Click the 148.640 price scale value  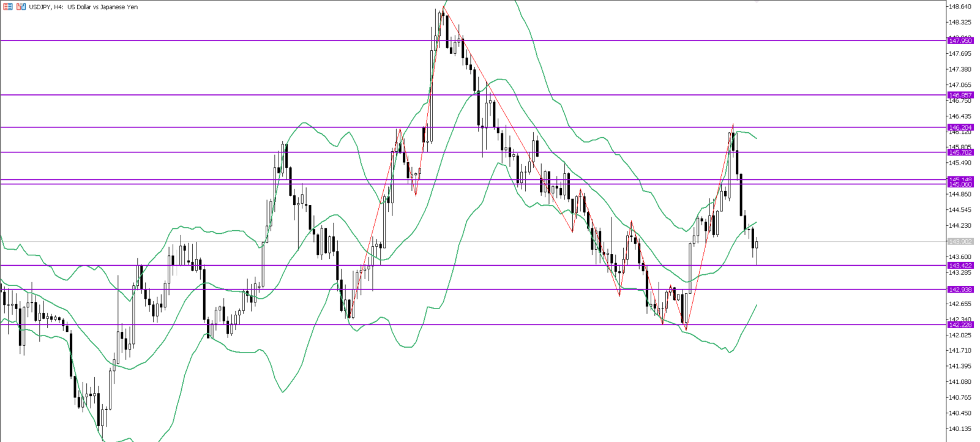[959, 7]
